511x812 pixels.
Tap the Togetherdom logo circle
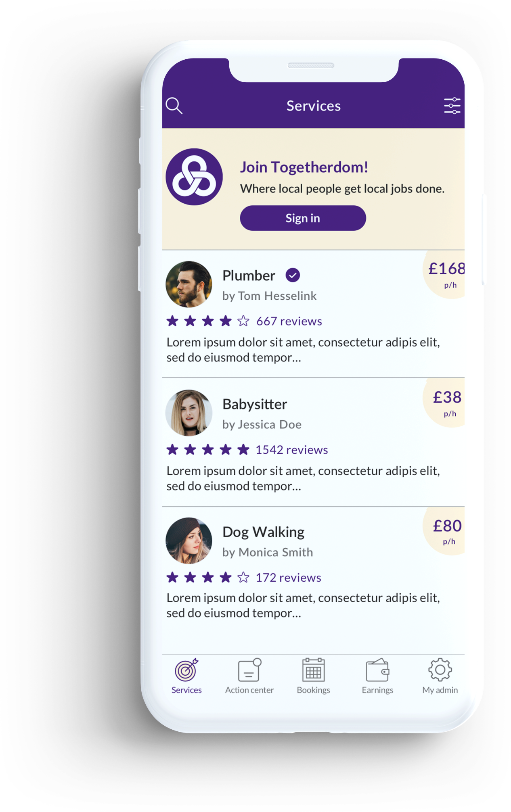(194, 177)
